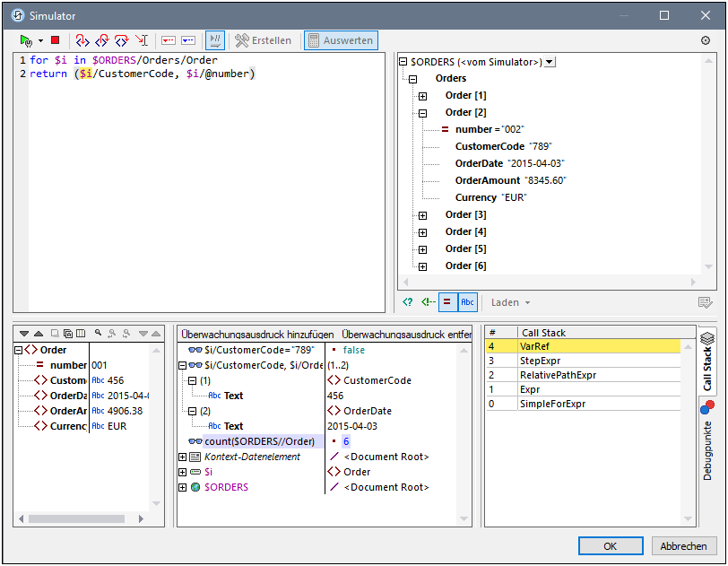Viewport: 728px width, 566px height.
Task: Open the settings gear in the toolbar
Action: tap(705, 40)
